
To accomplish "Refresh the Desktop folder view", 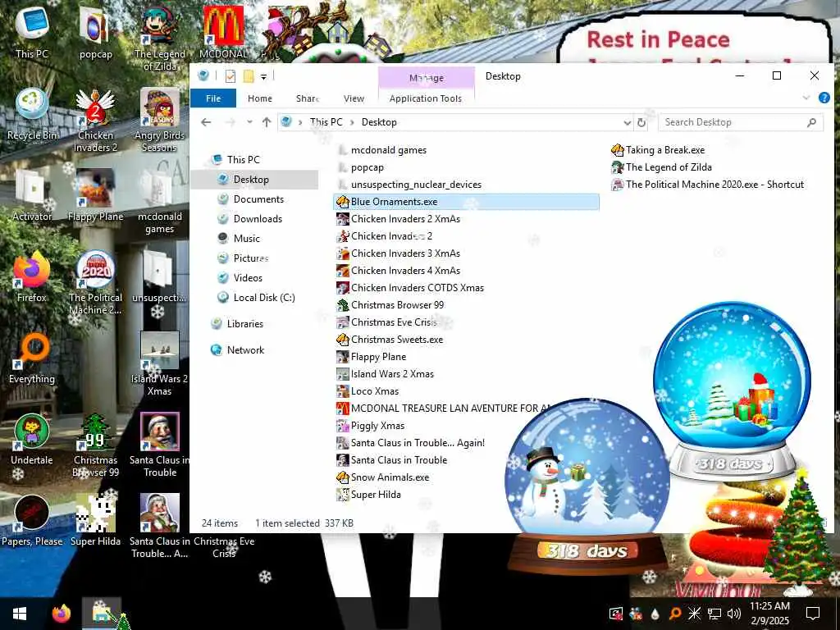I will 641,123.
